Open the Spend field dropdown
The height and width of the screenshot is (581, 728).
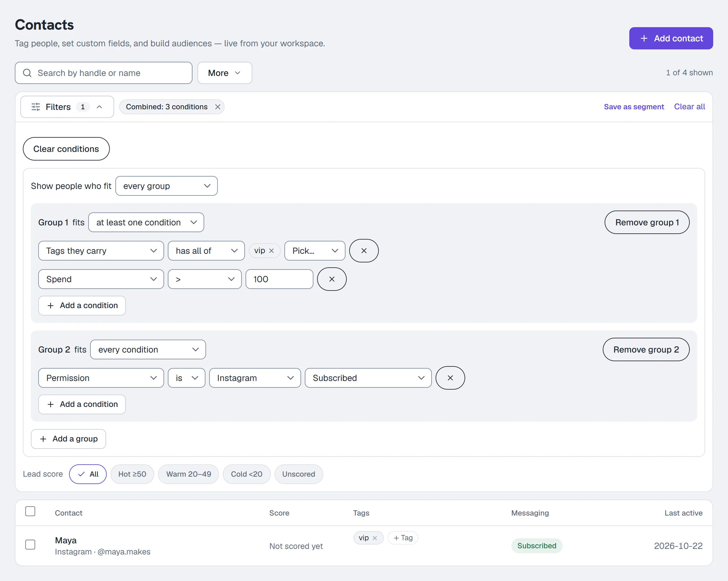coord(101,279)
